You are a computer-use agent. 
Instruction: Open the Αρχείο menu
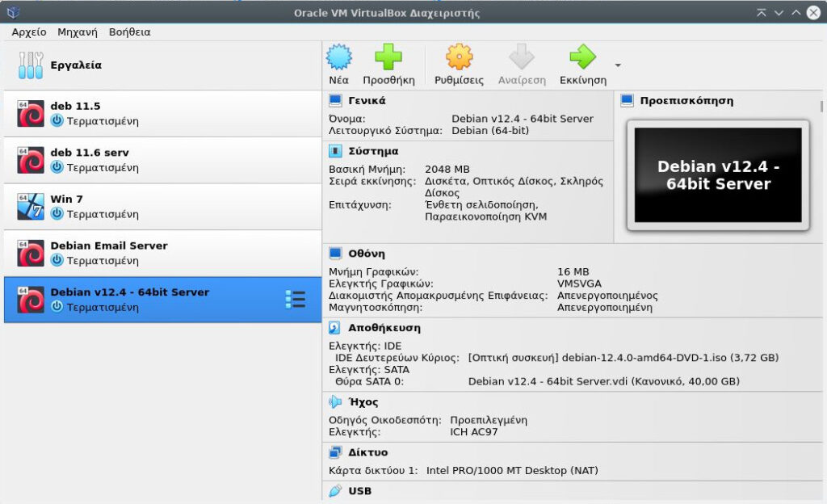pos(28,32)
